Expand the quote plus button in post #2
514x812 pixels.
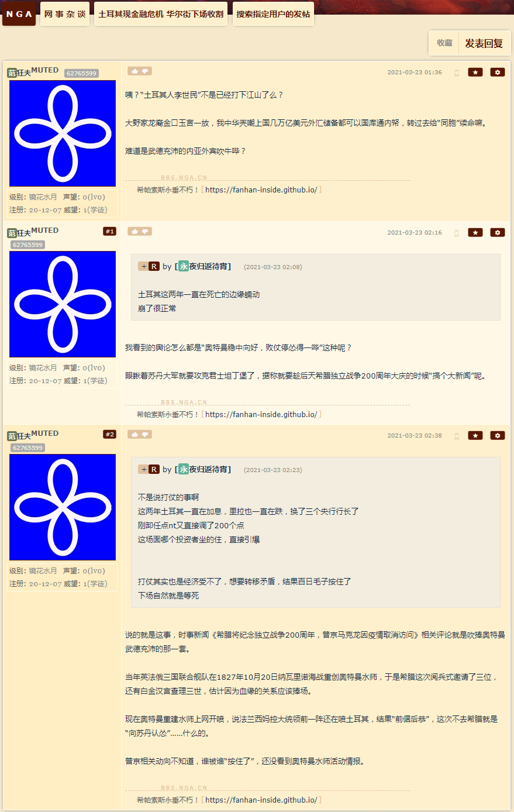pyautogui.click(x=143, y=469)
